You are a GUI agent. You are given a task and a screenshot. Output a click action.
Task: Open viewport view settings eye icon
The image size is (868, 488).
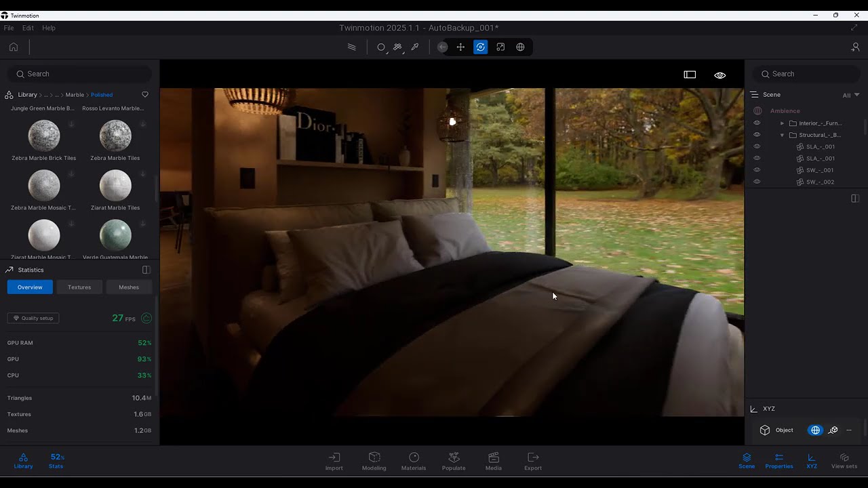click(719, 75)
